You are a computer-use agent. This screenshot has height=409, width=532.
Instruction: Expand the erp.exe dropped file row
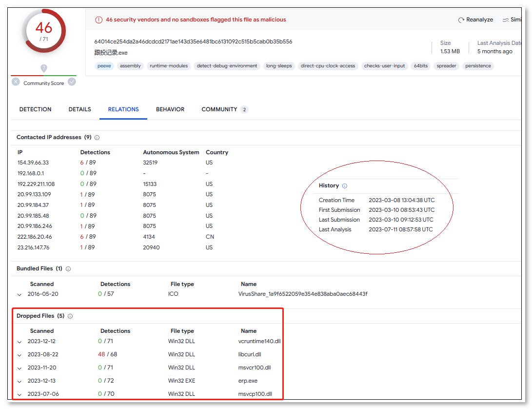[20, 381]
